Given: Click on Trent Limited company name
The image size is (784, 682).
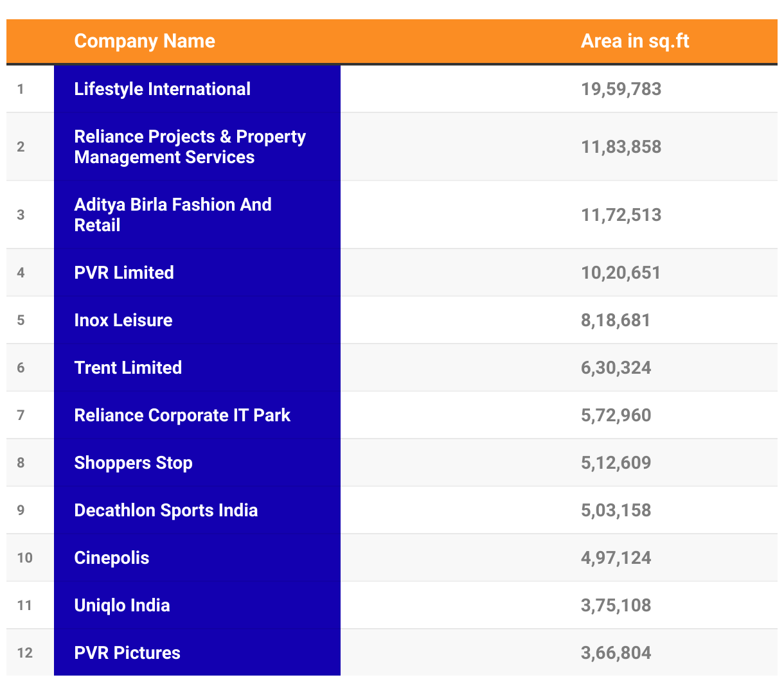Looking at the screenshot, I should [128, 368].
